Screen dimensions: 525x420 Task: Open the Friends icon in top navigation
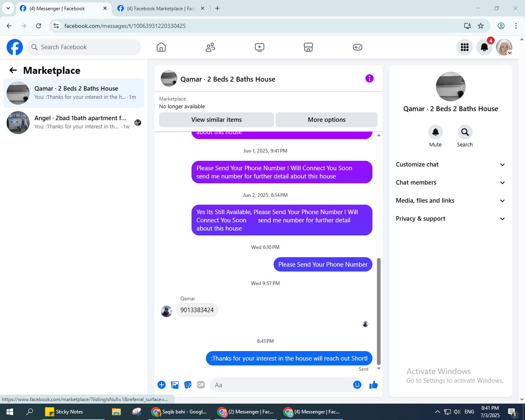click(210, 47)
